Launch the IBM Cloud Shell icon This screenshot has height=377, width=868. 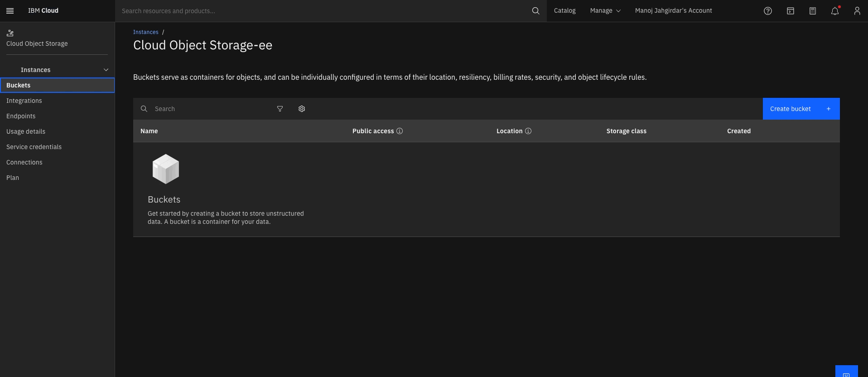point(790,11)
